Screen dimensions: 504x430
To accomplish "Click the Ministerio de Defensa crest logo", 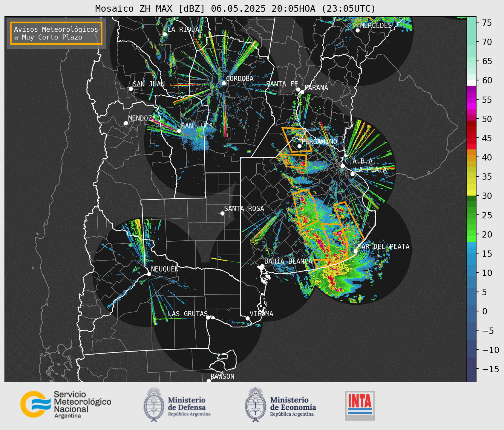I will [154, 405].
